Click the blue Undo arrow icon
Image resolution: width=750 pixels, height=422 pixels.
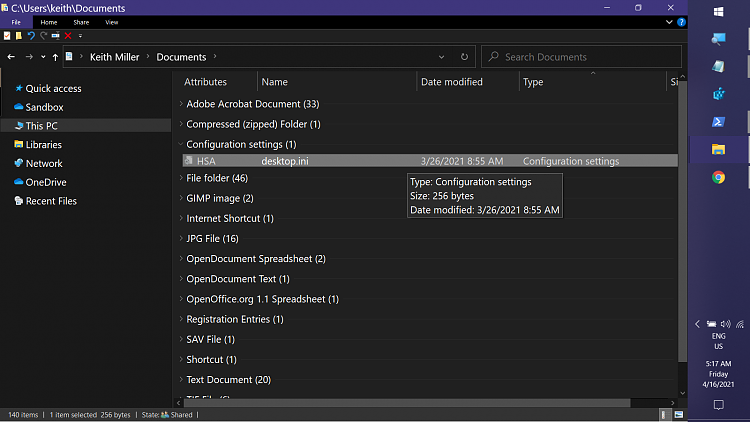tap(31, 35)
